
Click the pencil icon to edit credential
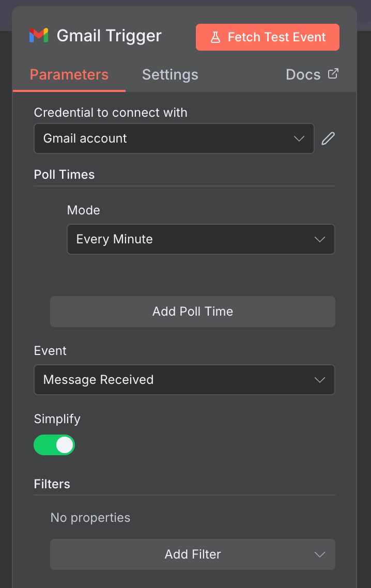click(x=328, y=138)
